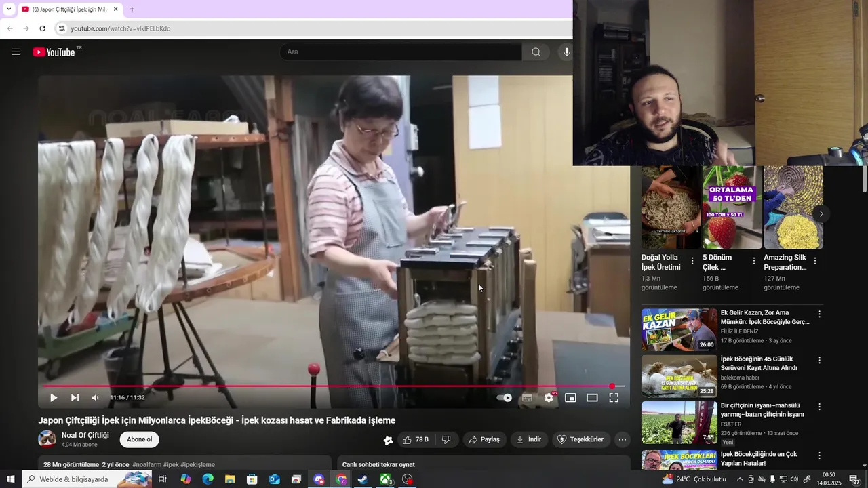Open Windows Start menu

[10, 479]
